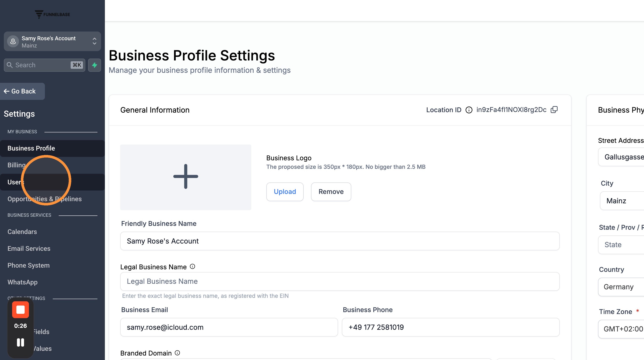Click the State field
The width and height of the screenshot is (644, 360).
point(621,245)
